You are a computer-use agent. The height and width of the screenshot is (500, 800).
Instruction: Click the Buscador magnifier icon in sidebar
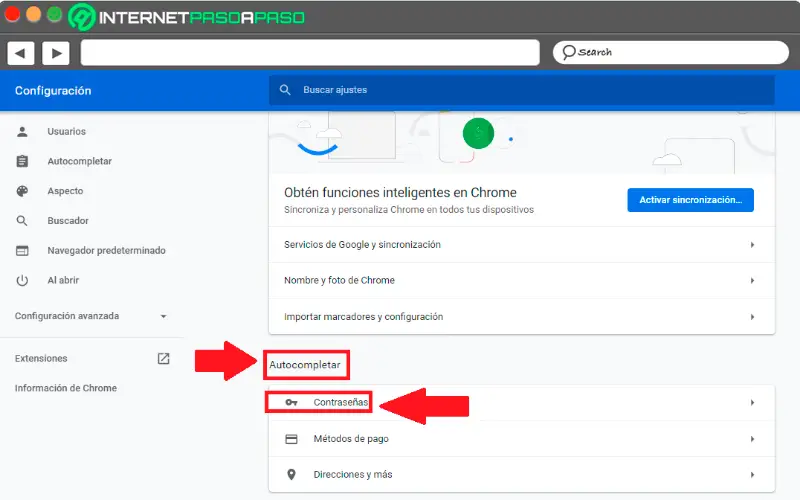point(22,220)
